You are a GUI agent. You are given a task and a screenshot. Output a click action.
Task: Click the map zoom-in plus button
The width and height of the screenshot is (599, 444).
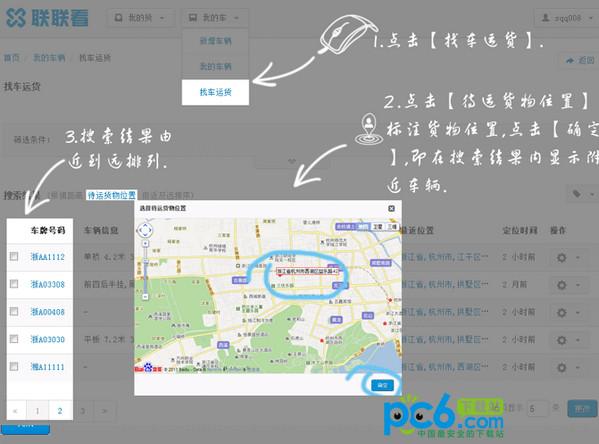tap(145, 243)
